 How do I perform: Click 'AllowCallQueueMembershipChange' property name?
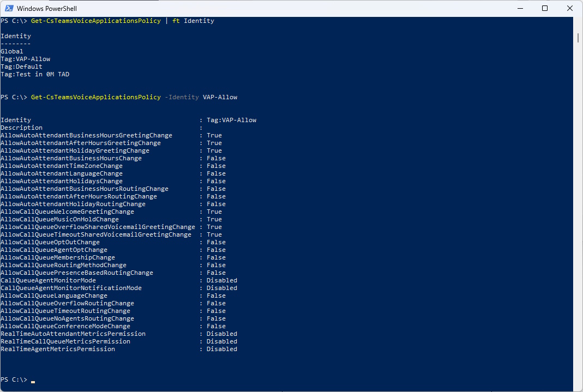58,257
